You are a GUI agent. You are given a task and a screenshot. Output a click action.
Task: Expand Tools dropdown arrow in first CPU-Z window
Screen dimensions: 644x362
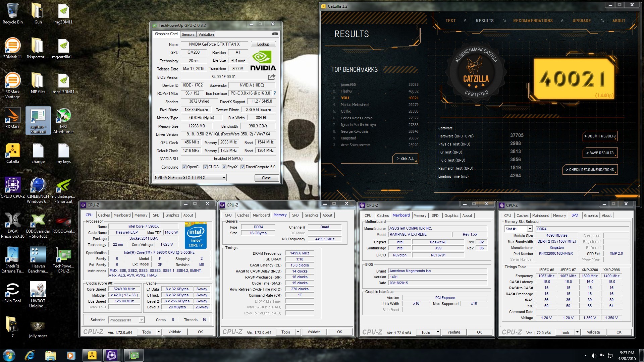point(159,332)
